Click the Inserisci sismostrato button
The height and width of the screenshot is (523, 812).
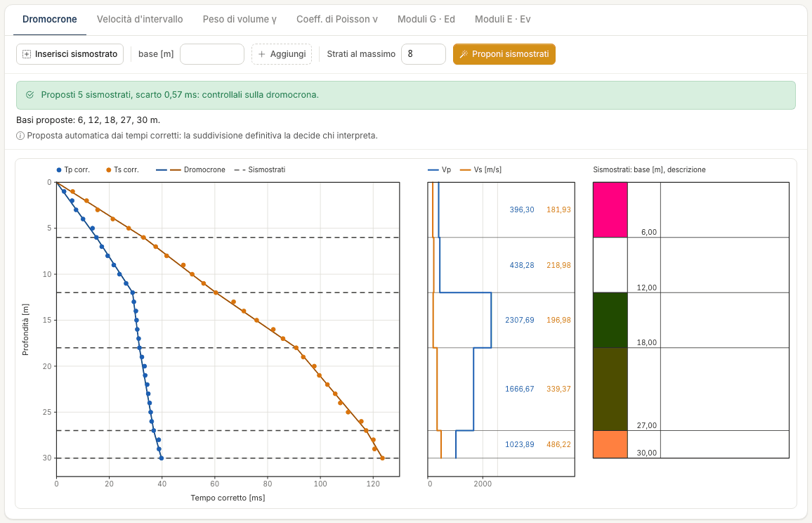pos(70,54)
